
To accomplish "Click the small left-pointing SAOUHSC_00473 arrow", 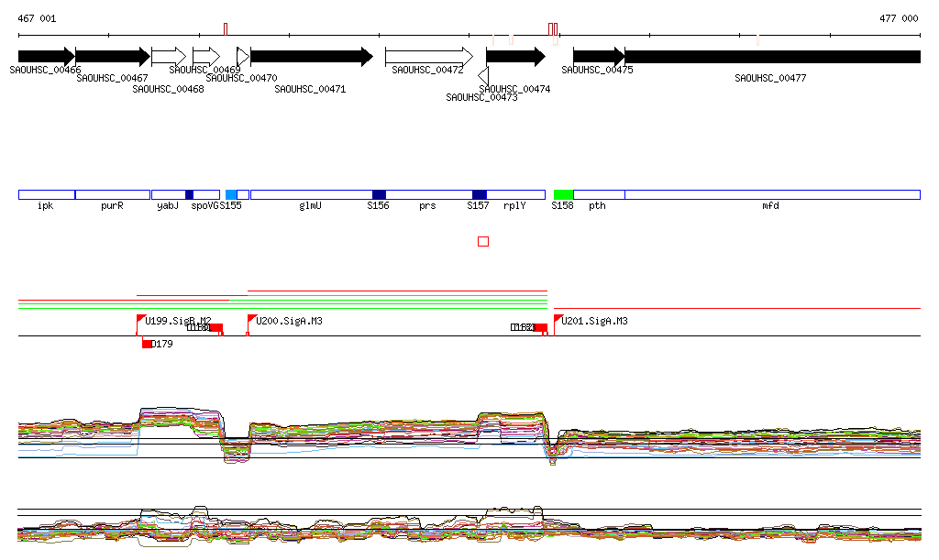I will pos(483,77).
